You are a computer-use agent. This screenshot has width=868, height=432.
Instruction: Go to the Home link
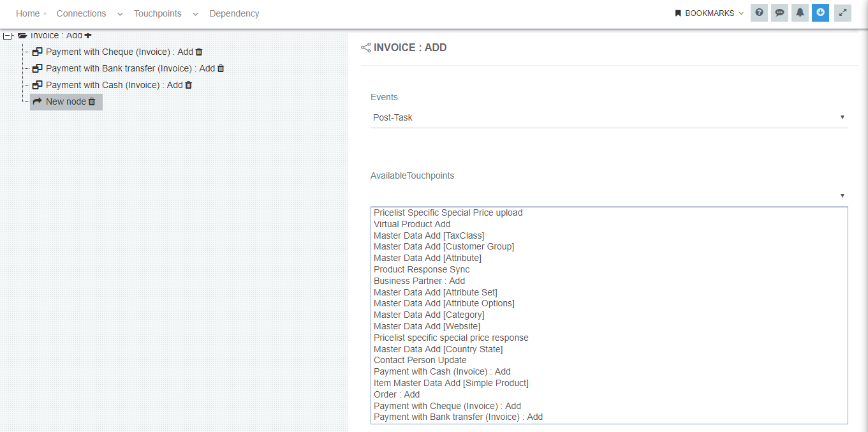[x=27, y=13]
